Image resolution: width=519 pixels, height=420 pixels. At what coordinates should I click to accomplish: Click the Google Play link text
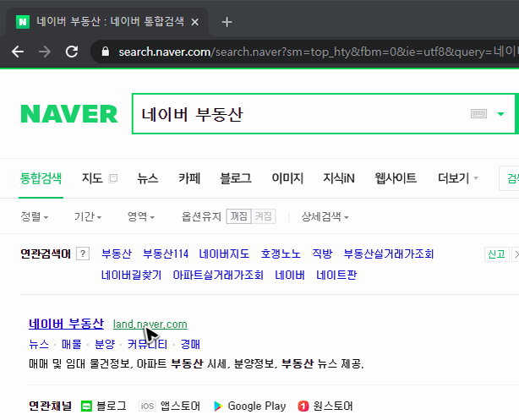pyautogui.click(x=257, y=406)
